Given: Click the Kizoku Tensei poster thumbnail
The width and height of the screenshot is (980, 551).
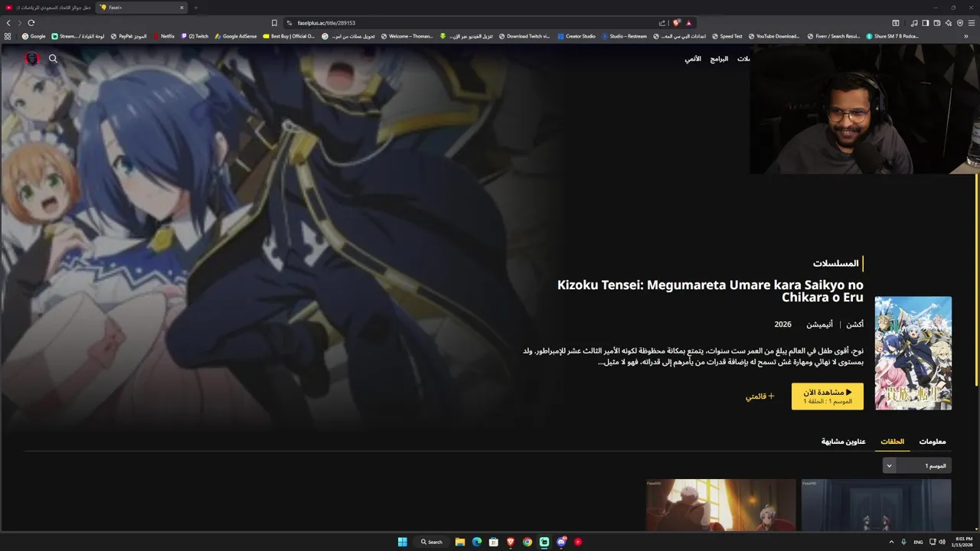Looking at the screenshot, I should pyautogui.click(x=913, y=353).
